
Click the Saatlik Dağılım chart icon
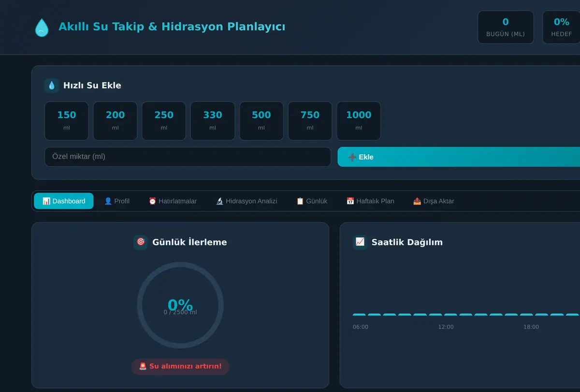coord(360,242)
